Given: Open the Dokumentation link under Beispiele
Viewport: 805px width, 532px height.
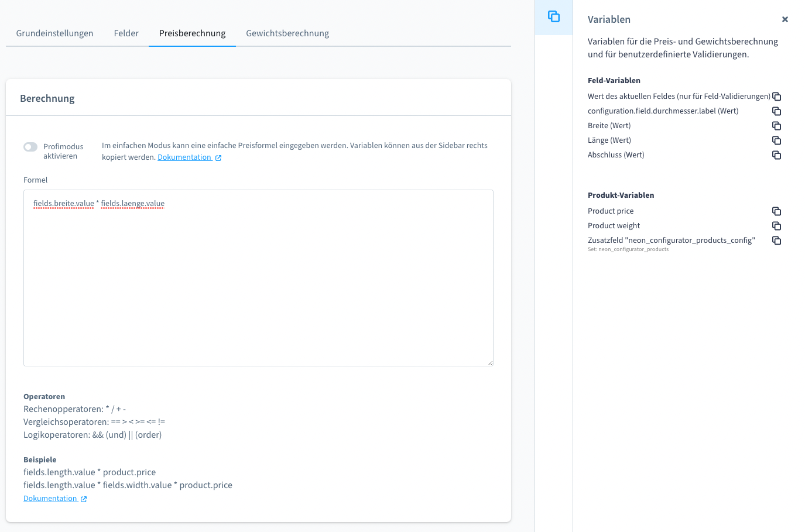Looking at the screenshot, I should [50, 499].
